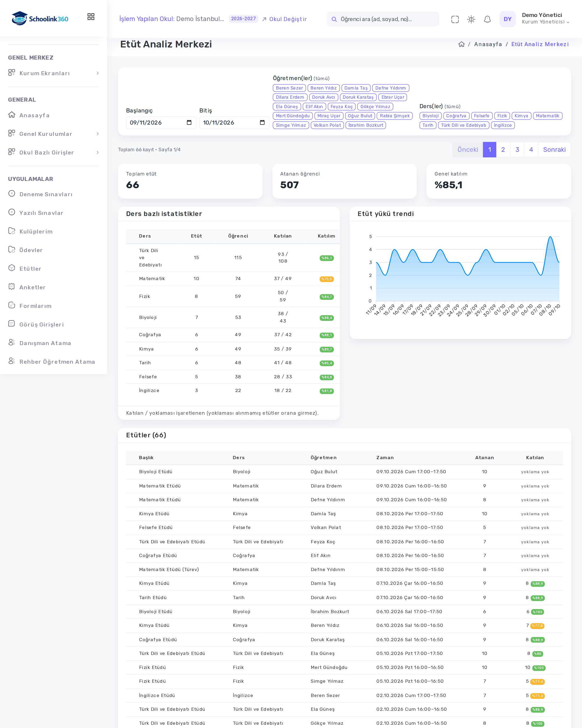The width and height of the screenshot is (582, 728).
Task: Toggle İbrahim Bozkurt teacher filter
Action: click(366, 125)
